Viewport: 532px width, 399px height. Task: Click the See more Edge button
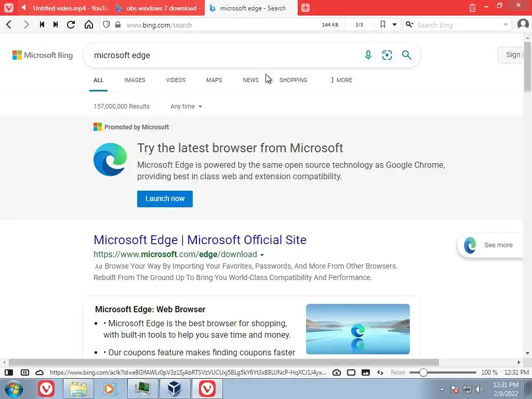(x=489, y=245)
